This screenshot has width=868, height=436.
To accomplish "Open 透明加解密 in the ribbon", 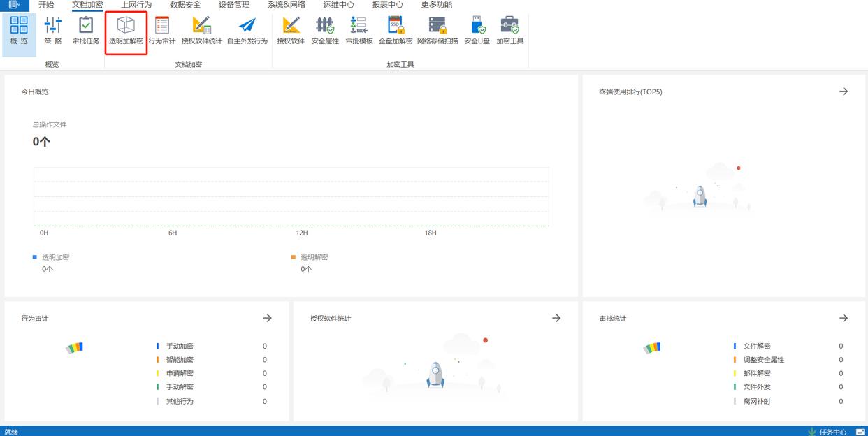I will [126, 31].
